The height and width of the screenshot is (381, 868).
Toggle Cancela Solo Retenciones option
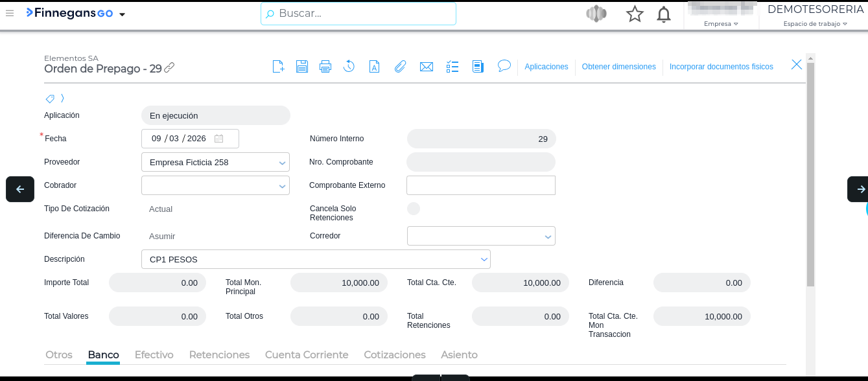point(413,209)
